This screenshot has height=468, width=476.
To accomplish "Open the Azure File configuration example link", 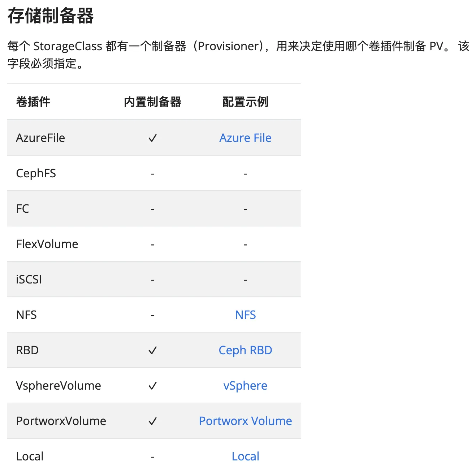I will (245, 138).
